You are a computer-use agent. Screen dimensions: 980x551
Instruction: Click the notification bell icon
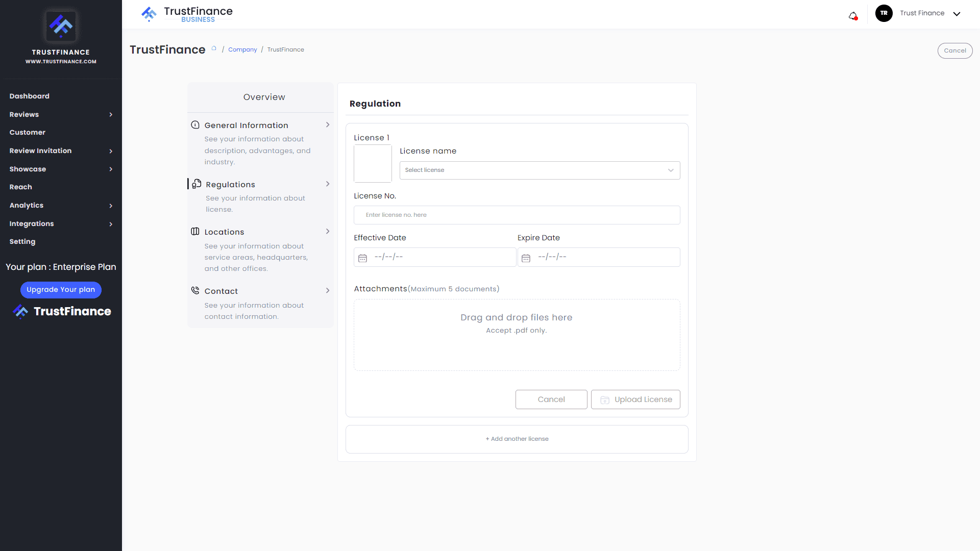853,15
